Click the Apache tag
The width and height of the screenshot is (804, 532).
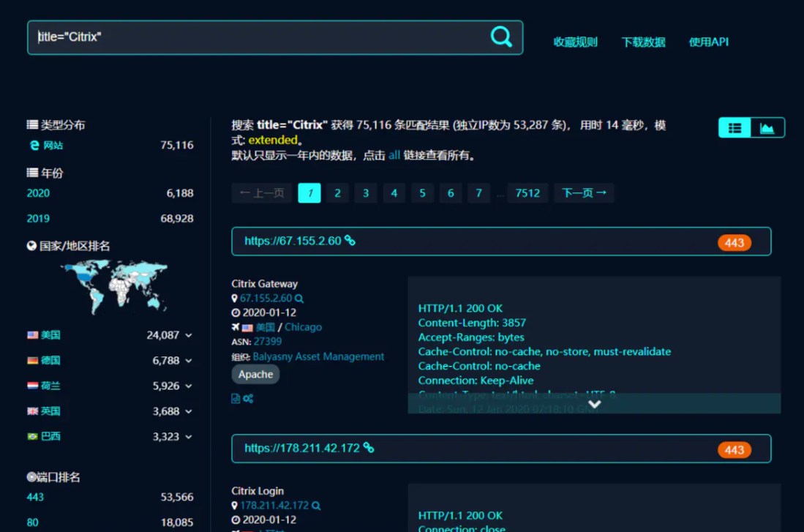pos(255,375)
